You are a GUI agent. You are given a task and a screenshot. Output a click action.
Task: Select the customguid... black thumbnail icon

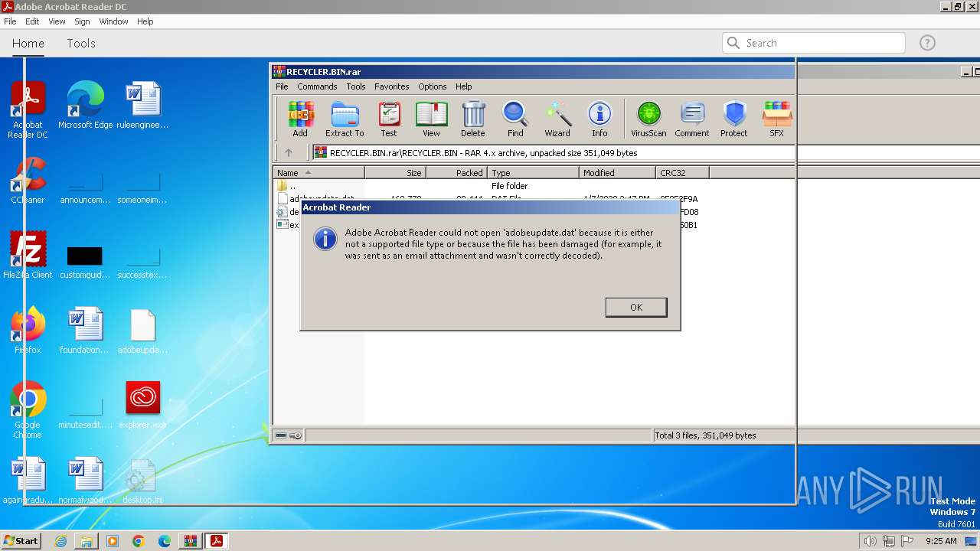point(86,262)
